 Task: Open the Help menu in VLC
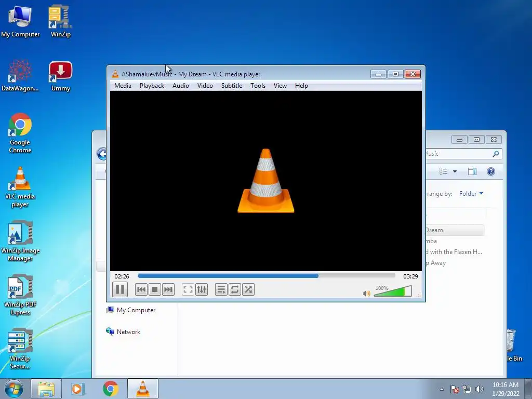tap(301, 86)
